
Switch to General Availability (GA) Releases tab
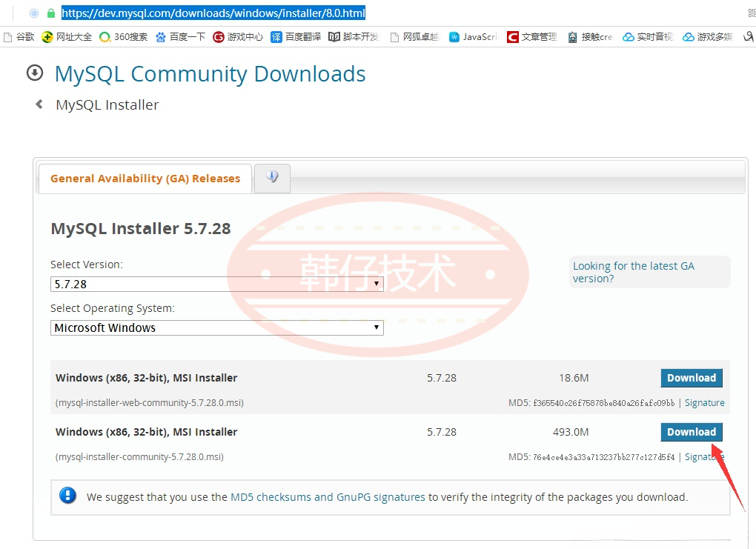[145, 179]
